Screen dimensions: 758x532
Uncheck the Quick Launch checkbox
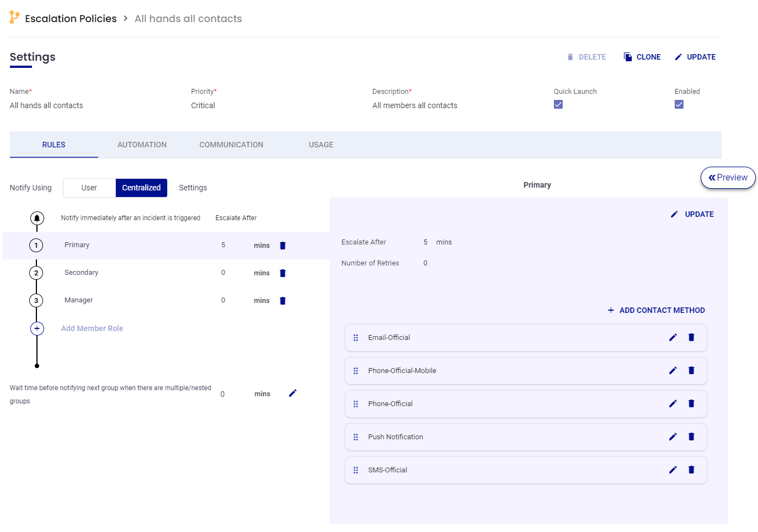click(x=558, y=104)
